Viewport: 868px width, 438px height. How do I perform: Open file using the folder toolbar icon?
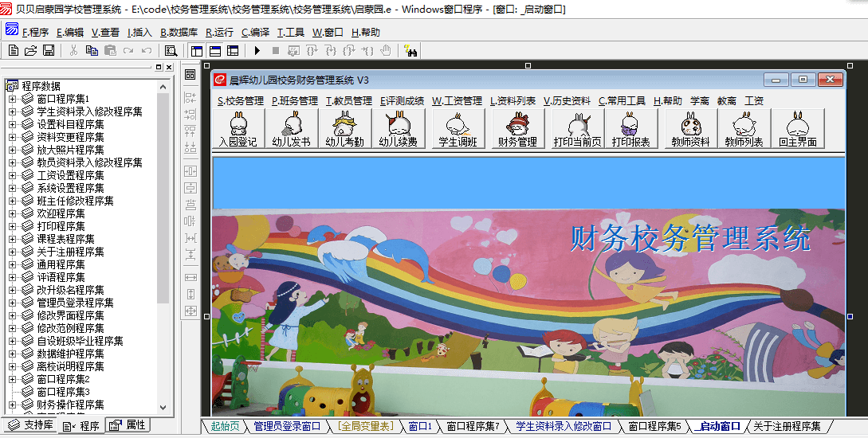[x=31, y=51]
